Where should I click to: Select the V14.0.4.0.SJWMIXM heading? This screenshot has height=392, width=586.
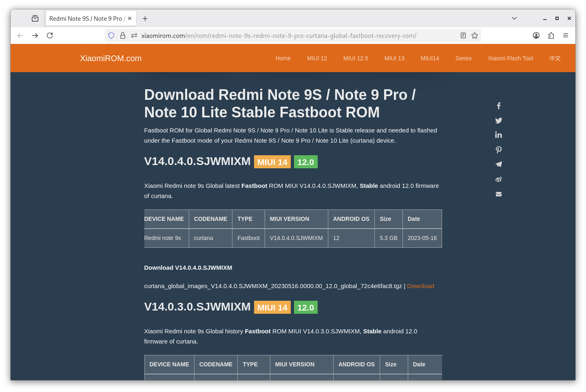pos(197,161)
